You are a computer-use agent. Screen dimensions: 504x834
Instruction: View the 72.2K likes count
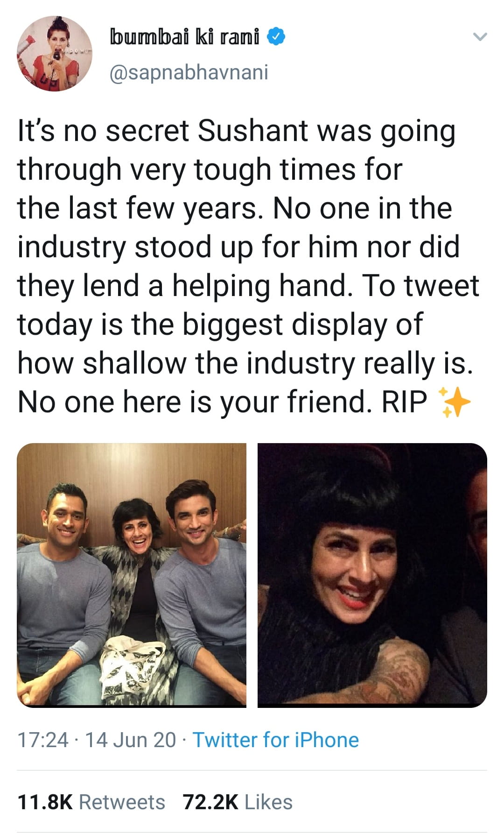[210, 802]
